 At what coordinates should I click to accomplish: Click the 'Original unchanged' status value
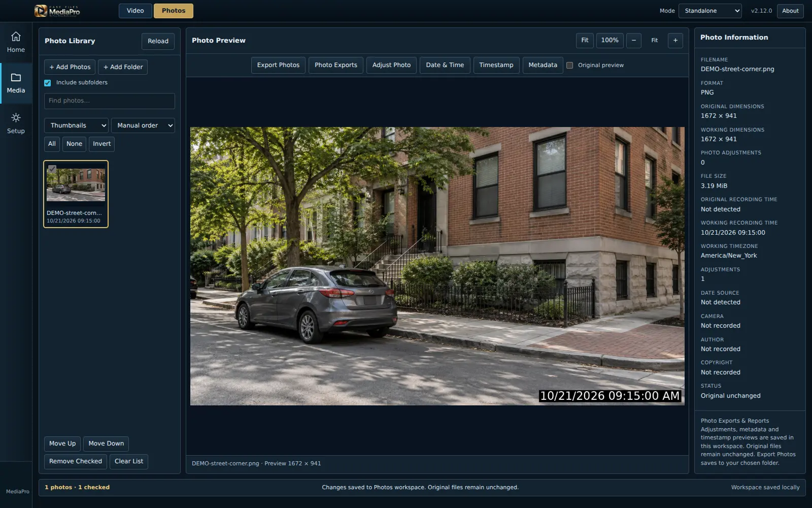(731, 396)
